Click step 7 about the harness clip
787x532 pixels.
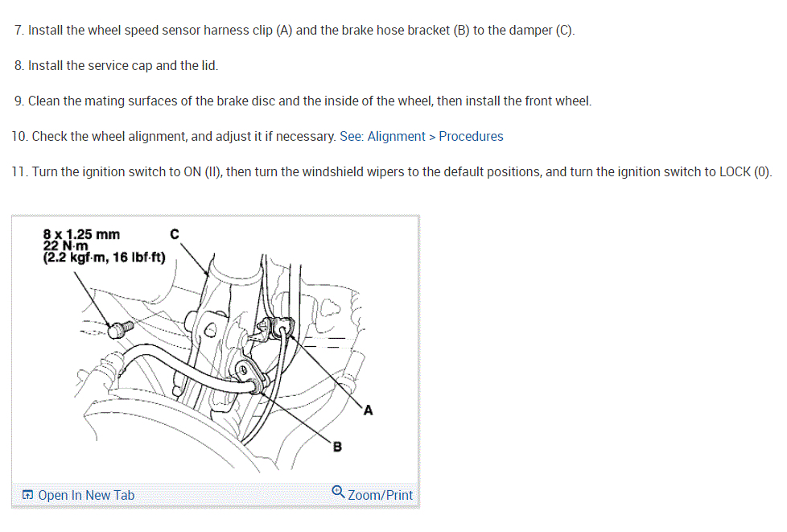click(x=295, y=31)
